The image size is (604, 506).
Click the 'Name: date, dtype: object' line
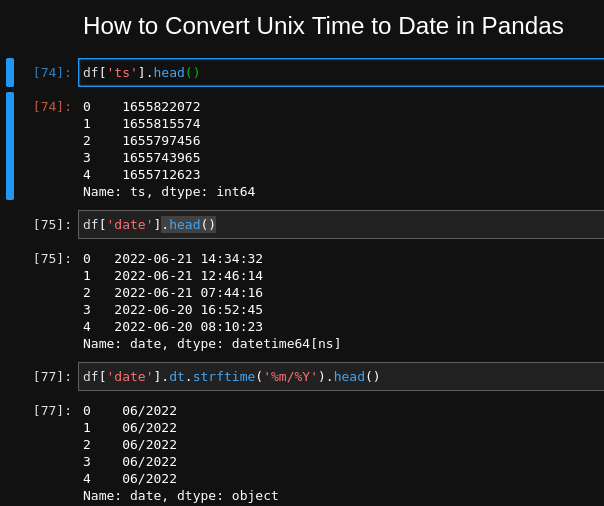point(181,496)
